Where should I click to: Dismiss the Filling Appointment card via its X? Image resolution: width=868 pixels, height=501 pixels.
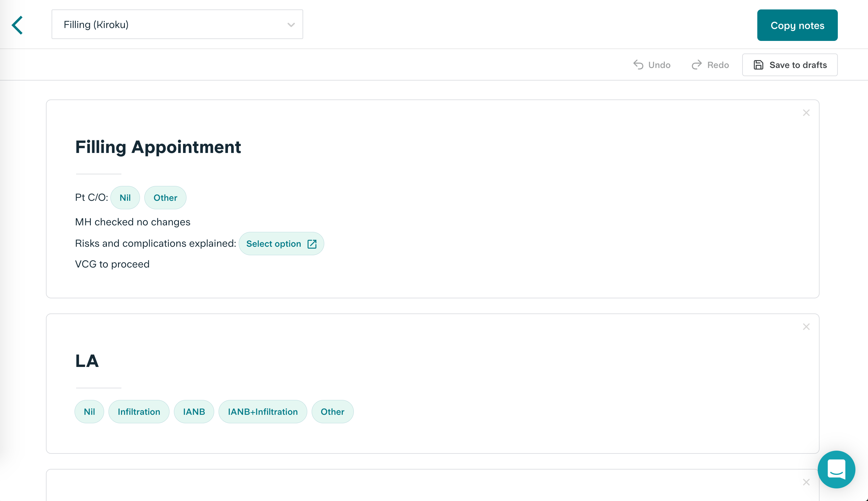coord(806,113)
